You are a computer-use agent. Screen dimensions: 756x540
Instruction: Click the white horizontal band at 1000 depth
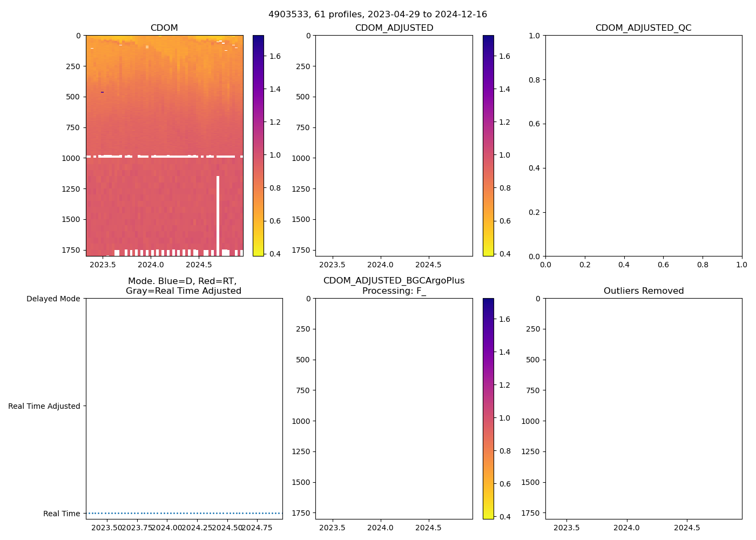click(x=162, y=157)
